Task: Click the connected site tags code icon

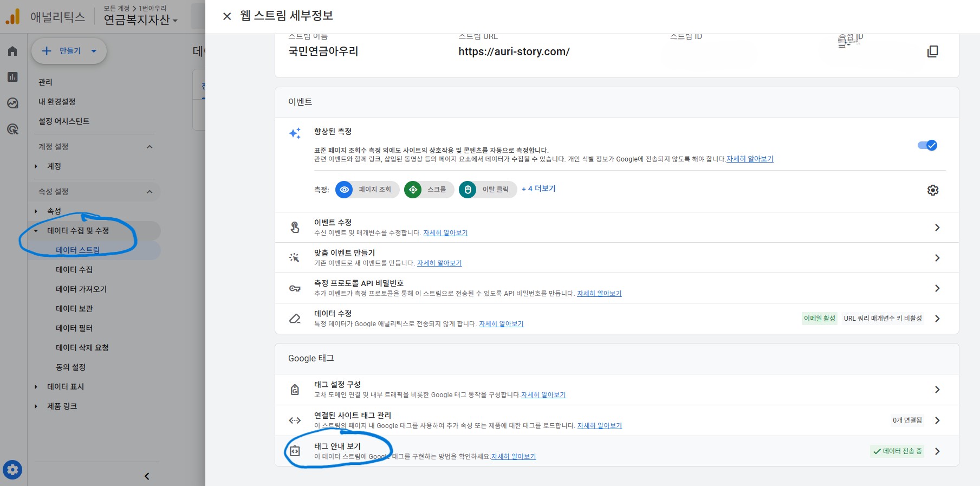Action: pos(295,420)
